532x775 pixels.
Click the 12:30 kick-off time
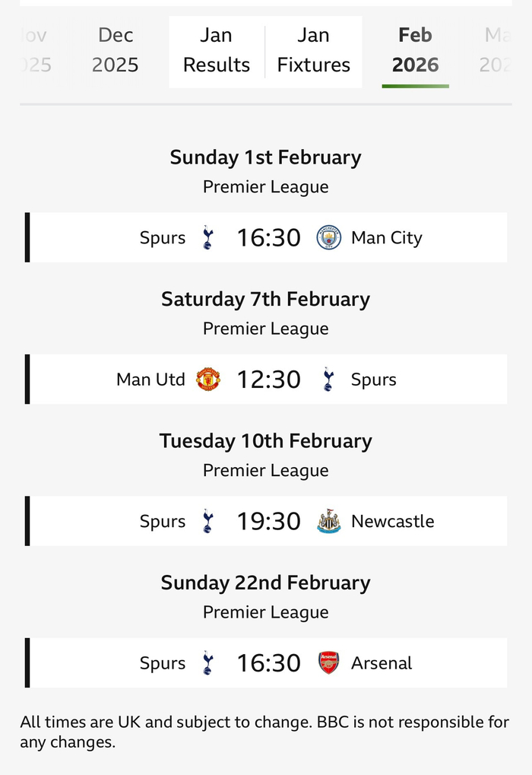click(269, 380)
